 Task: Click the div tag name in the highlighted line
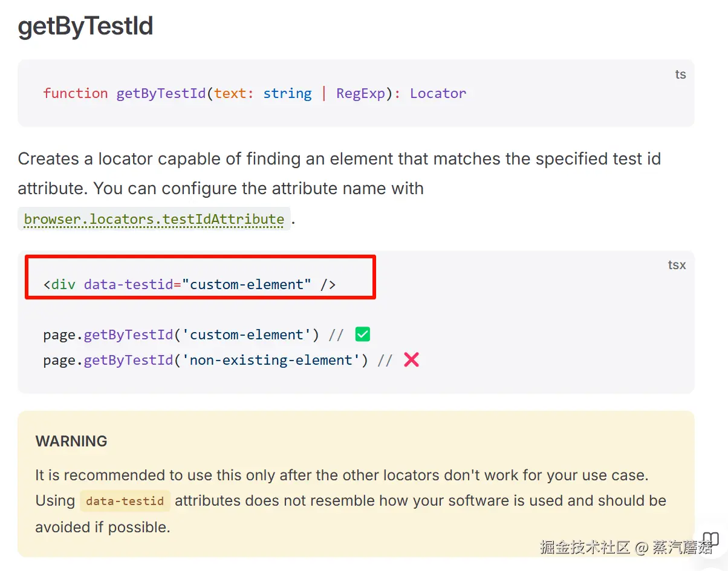(x=63, y=284)
